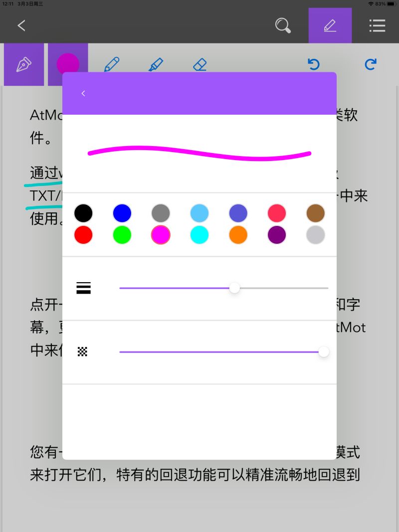
Task: Undo the last stroke
Action: coord(314,64)
